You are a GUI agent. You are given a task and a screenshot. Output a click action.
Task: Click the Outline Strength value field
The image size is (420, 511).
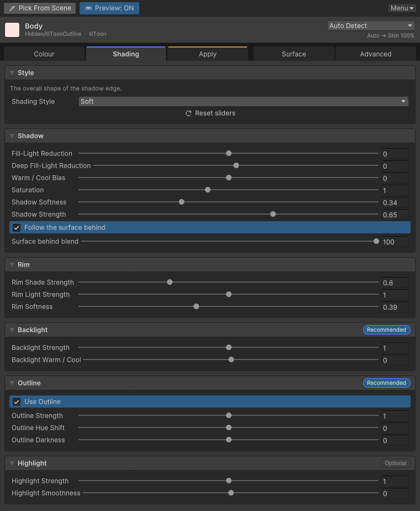point(395,416)
